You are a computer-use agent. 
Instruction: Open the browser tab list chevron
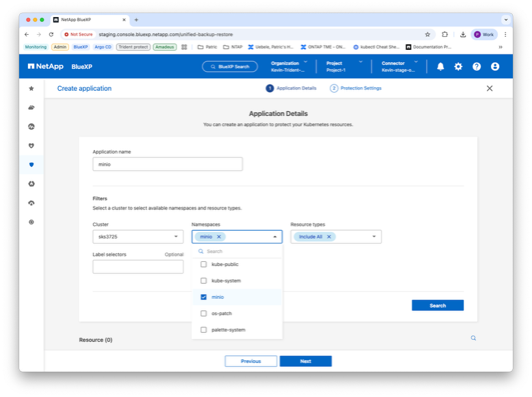(506, 20)
